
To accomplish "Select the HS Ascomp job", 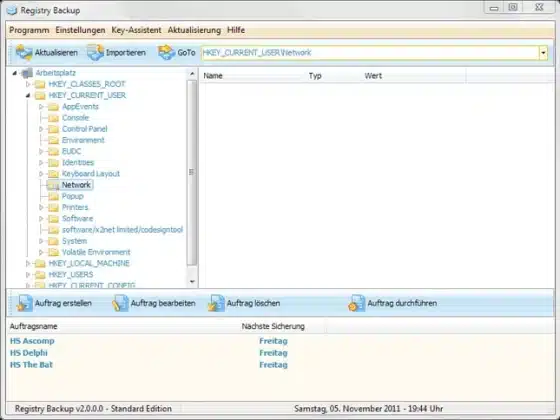I will 32,341.
